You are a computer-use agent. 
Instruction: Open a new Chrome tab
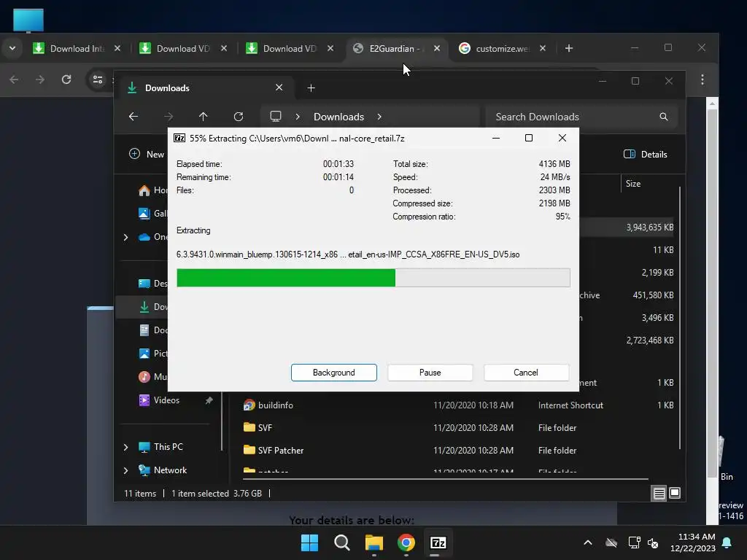pyautogui.click(x=569, y=49)
